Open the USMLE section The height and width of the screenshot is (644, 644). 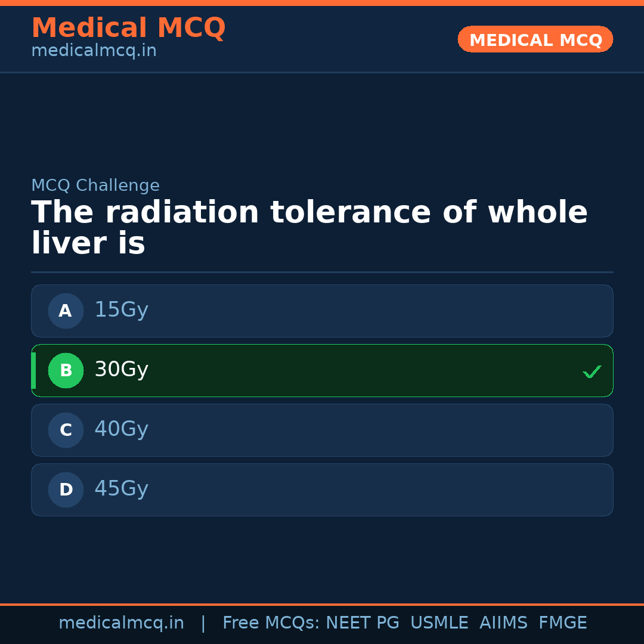click(439, 623)
